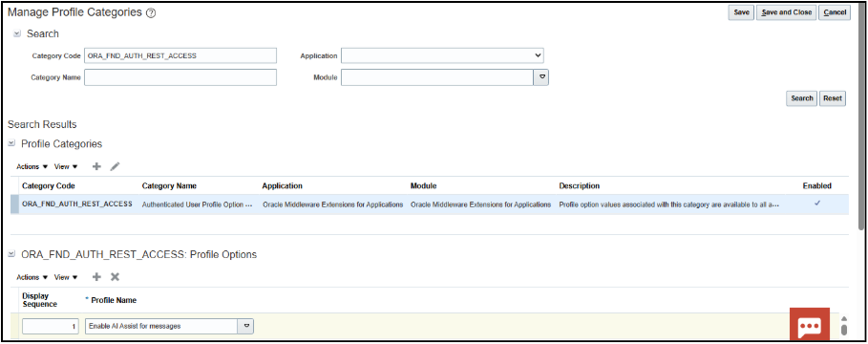Click the Cancel button

[835, 12]
